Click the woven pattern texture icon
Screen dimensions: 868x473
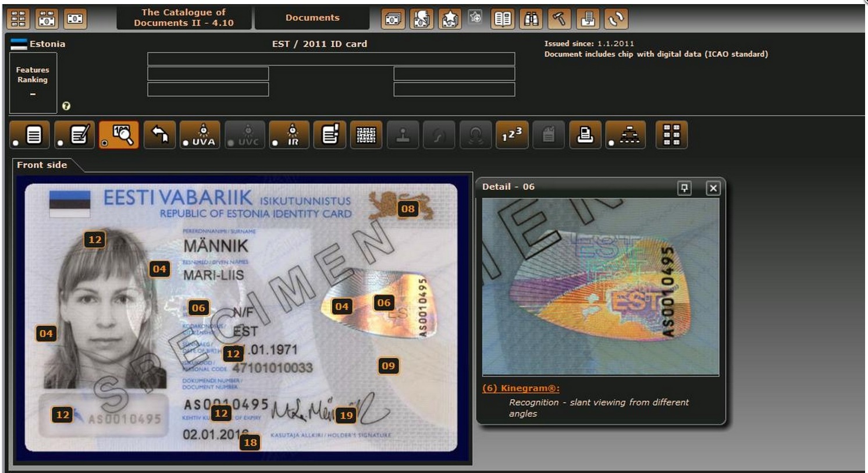coord(366,135)
